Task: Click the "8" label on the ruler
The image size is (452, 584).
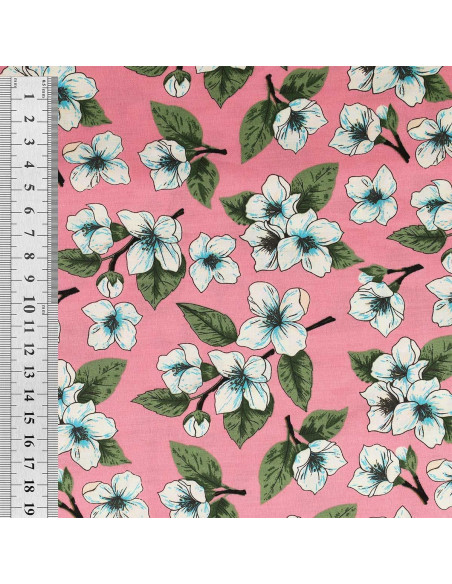Action: click(x=29, y=256)
